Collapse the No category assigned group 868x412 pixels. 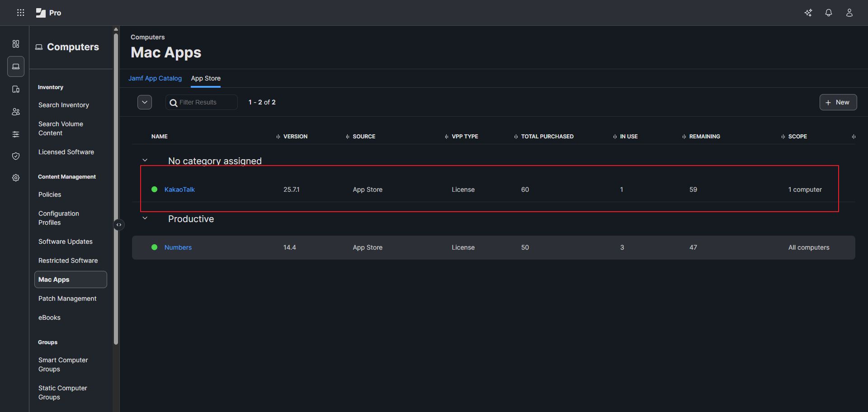point(145,161)
